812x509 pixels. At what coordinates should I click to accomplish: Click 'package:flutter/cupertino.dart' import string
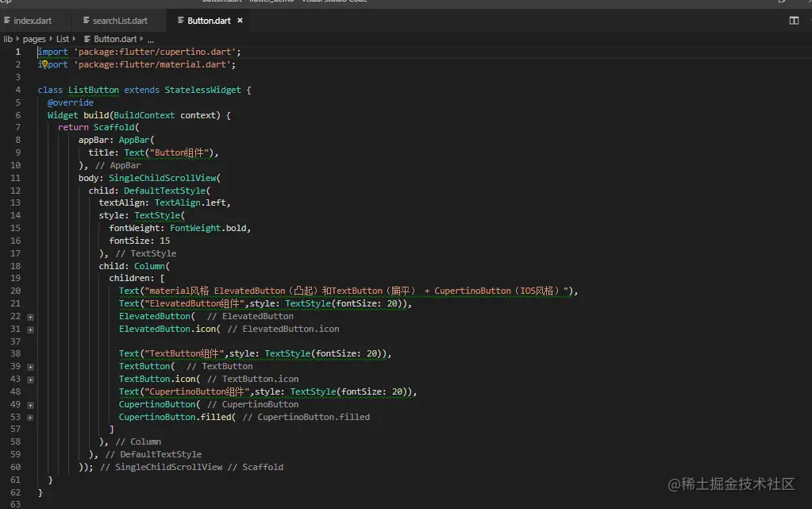(x=155, y=52)
